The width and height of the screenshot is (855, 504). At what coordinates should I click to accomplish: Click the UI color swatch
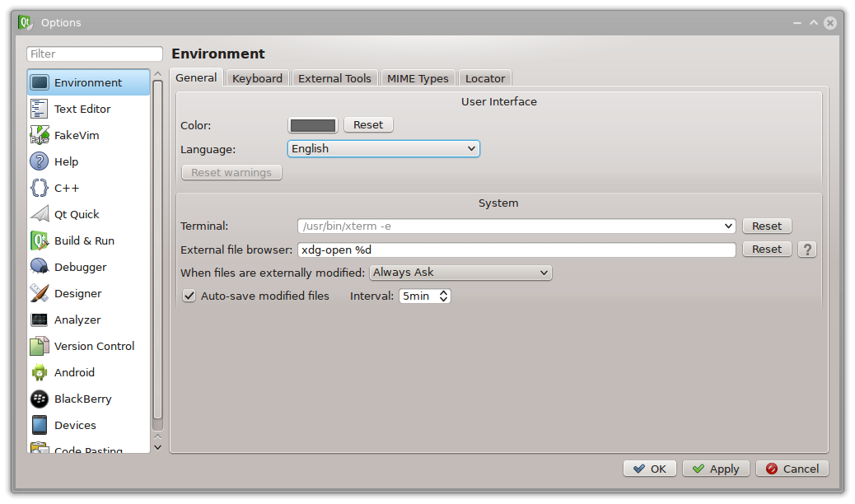(313, 125)
